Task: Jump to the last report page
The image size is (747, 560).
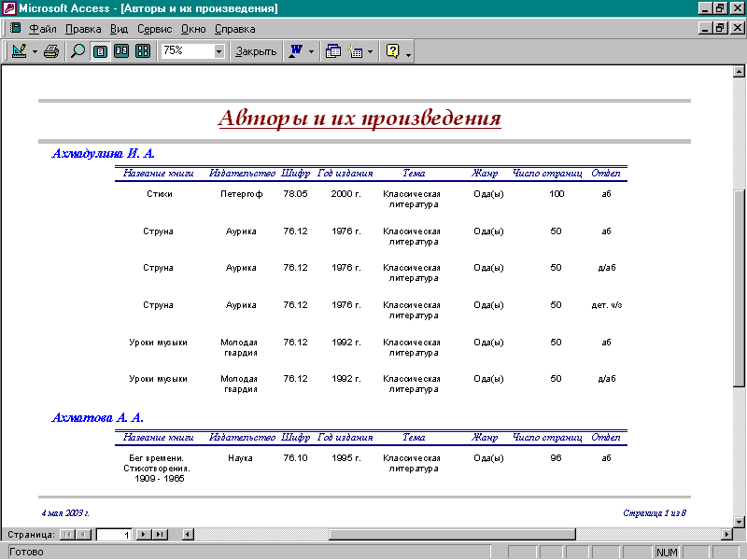Action: pyautogui.click(x=160, y=534)
